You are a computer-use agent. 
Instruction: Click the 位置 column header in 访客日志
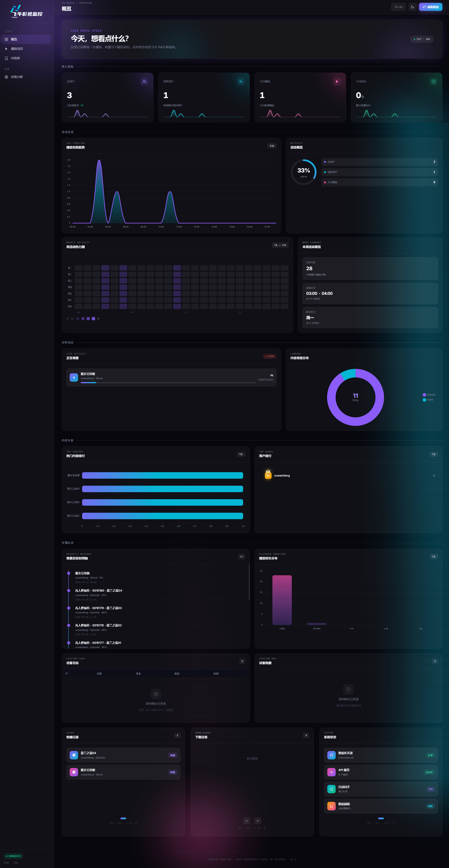coord(99,674)
